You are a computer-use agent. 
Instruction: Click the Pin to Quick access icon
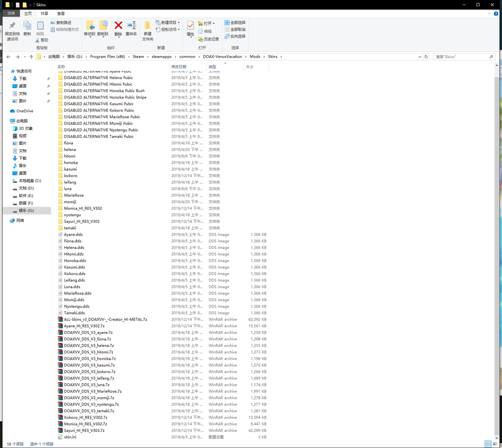12,26
